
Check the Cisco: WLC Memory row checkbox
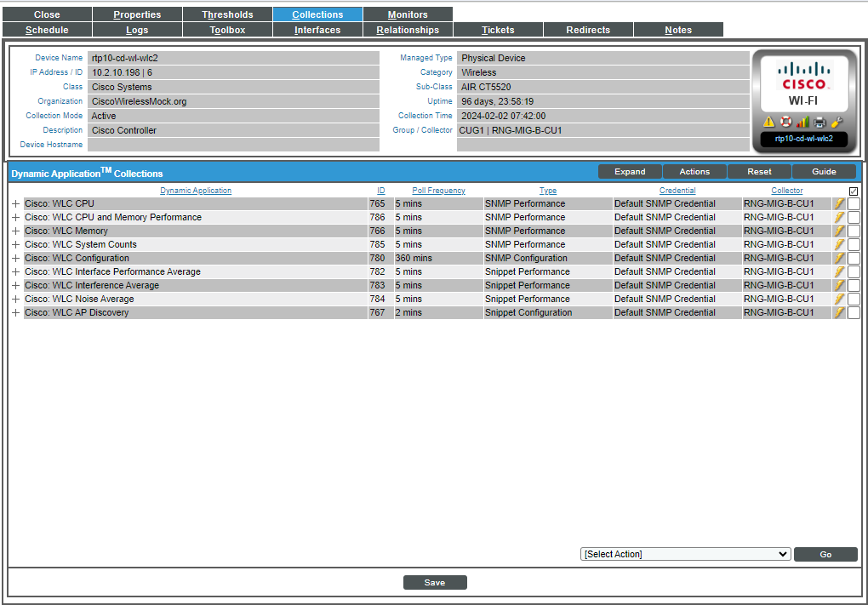(854, 231)
